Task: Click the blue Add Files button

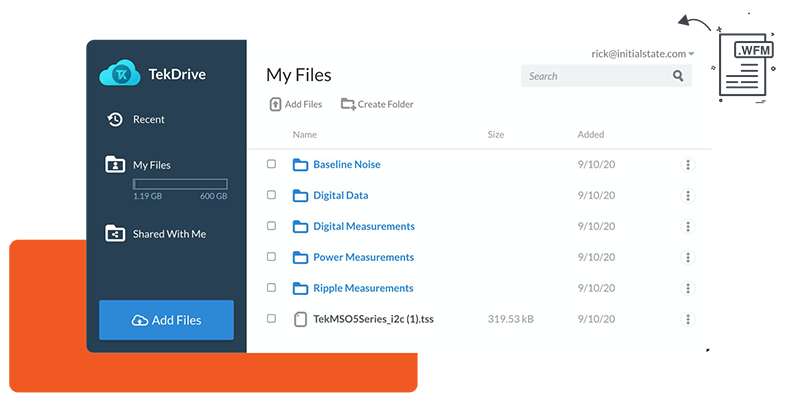Action: coord(166,320)
